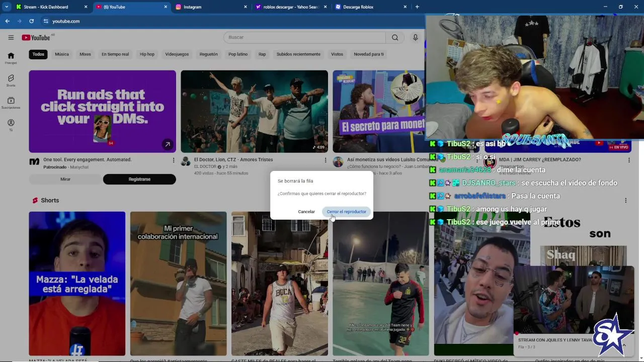
Task: Select the Mixes filter chip
Action: coord(85,54)
